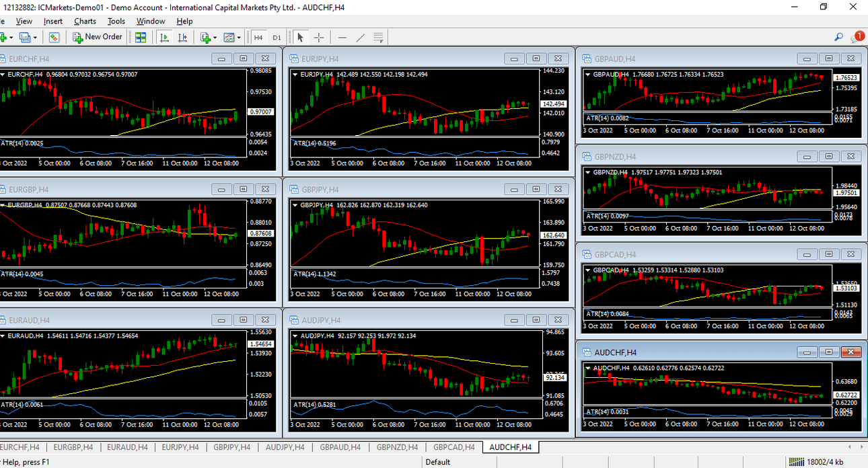Open the Window menu
This screenshot has height=468, width=868.
point(151,21)
